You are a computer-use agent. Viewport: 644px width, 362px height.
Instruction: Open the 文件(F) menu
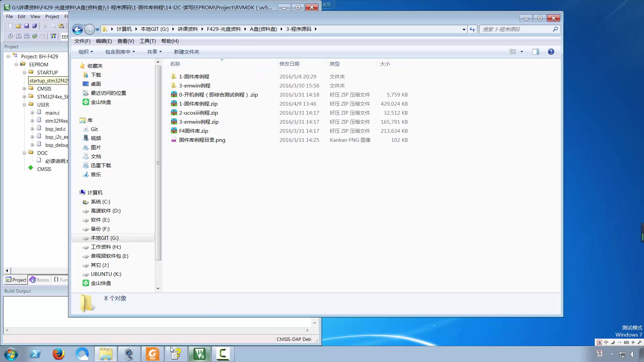(82, 41)
